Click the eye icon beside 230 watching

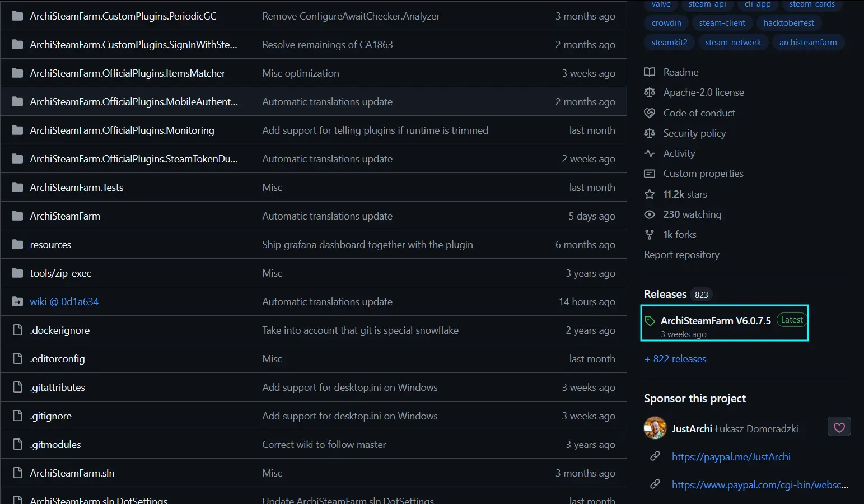(650, 214)
